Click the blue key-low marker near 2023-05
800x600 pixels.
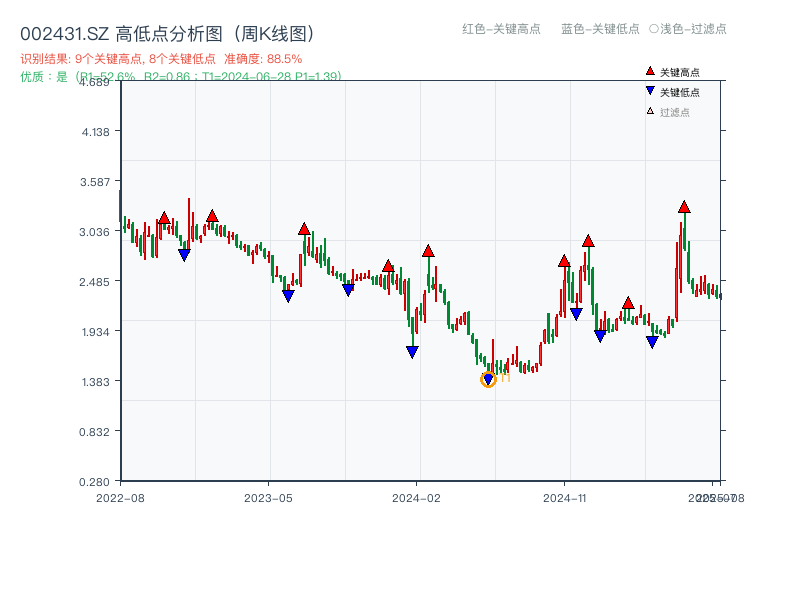pyautogui.click(x=289, y=295)
